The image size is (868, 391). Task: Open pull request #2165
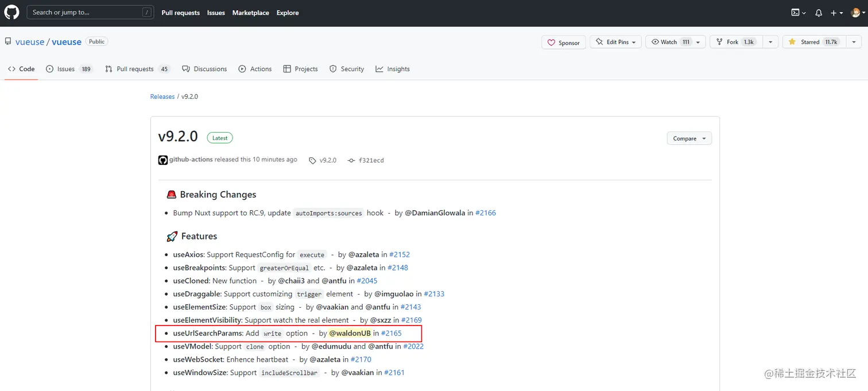coord(392,334)
